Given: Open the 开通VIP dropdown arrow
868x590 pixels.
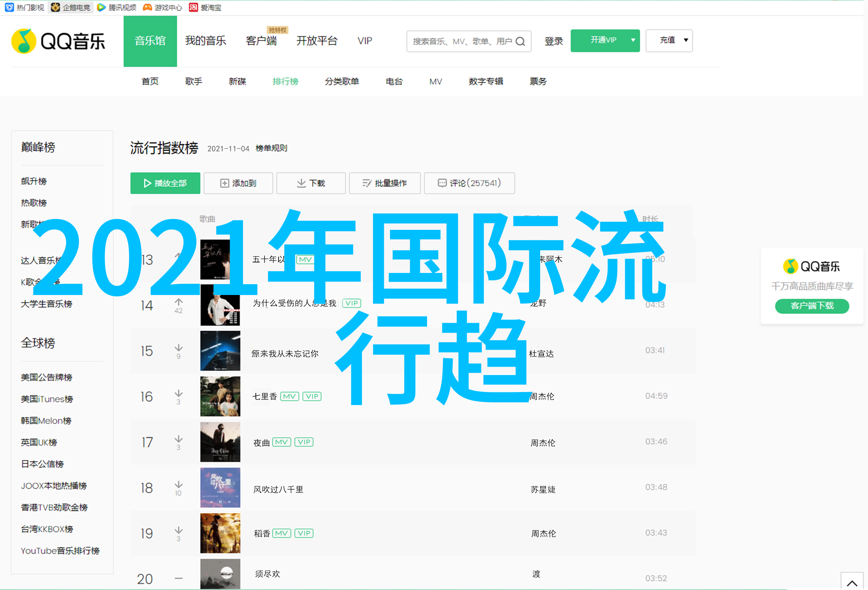Looking at the screenshot, I should click(x=633, y=40).
